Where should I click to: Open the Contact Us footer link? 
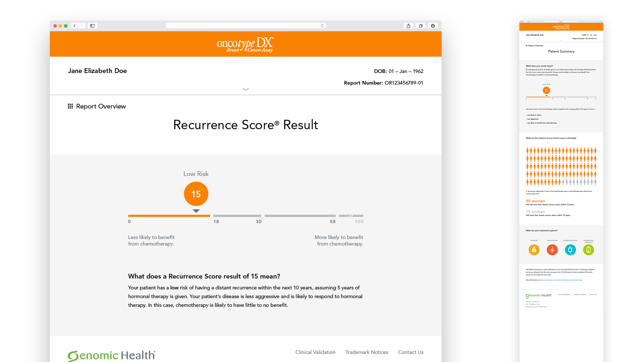pyautogui.click(x=411, y=352)
